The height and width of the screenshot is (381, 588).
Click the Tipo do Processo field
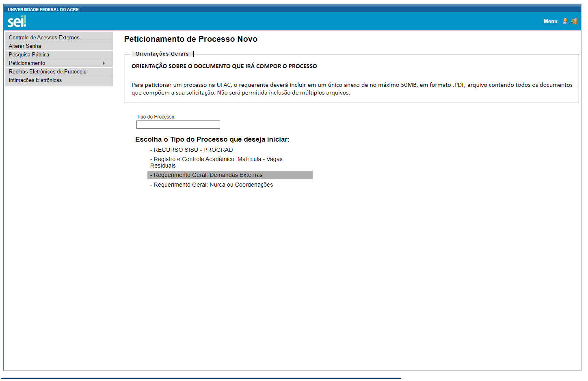178,125
